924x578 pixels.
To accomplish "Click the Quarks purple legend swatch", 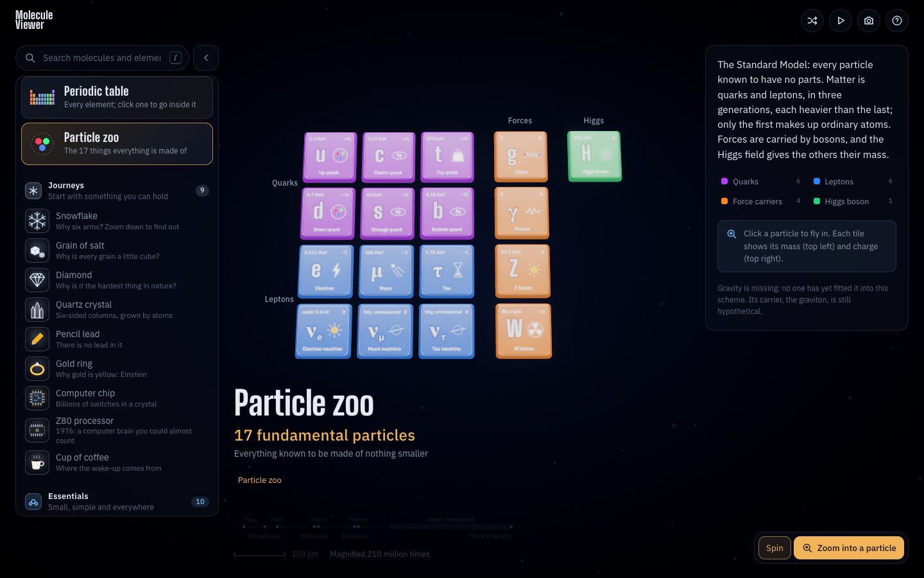I will [724, 181].
